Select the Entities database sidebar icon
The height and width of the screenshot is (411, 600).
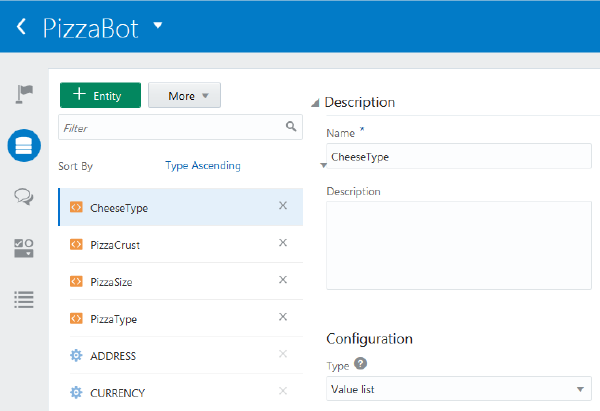[25, 146]
